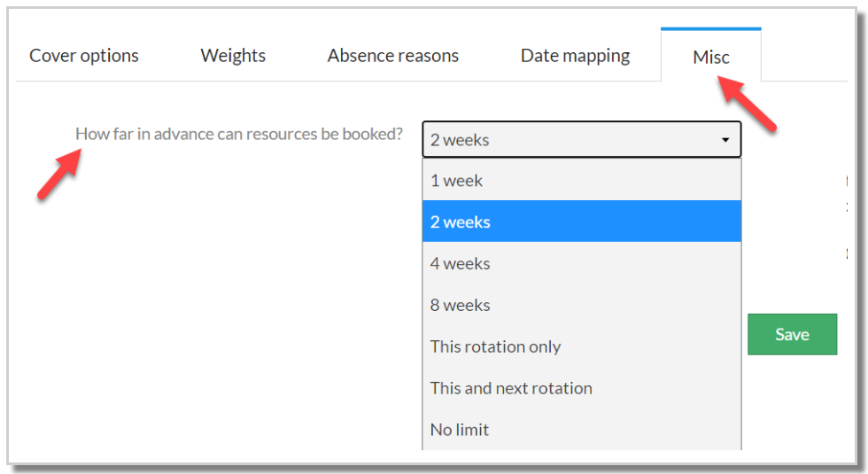
Task: Go to the Absence reasons tab
Action: (x=393, y=55)
